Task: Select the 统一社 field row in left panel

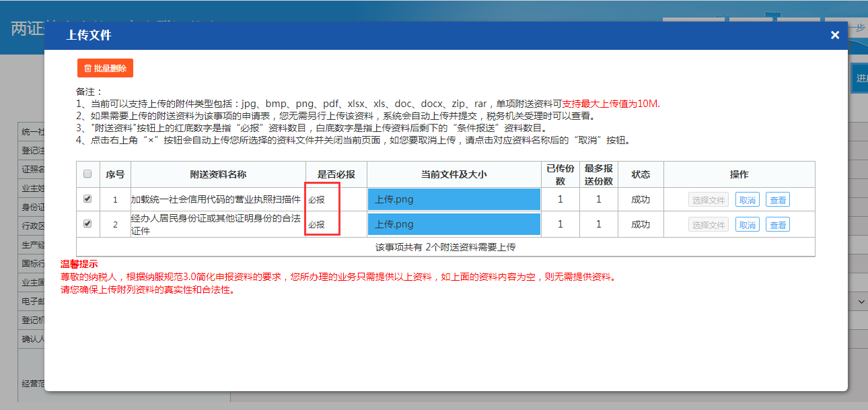Action: [27, 132]
